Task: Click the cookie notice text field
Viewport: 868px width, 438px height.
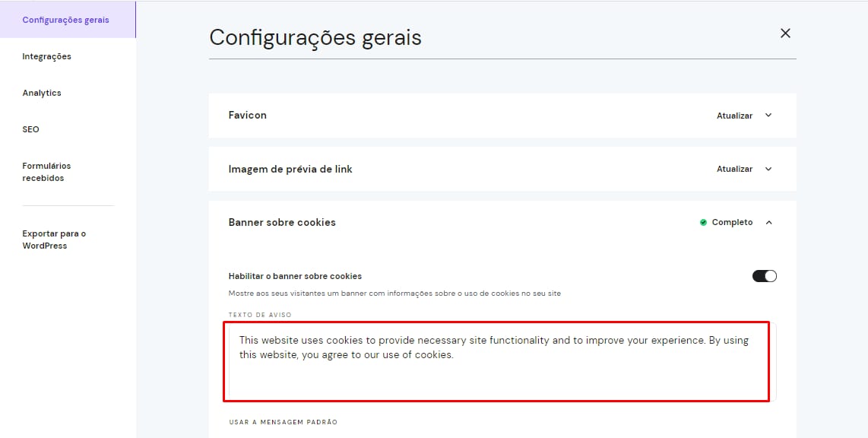Action: (496, 361)
